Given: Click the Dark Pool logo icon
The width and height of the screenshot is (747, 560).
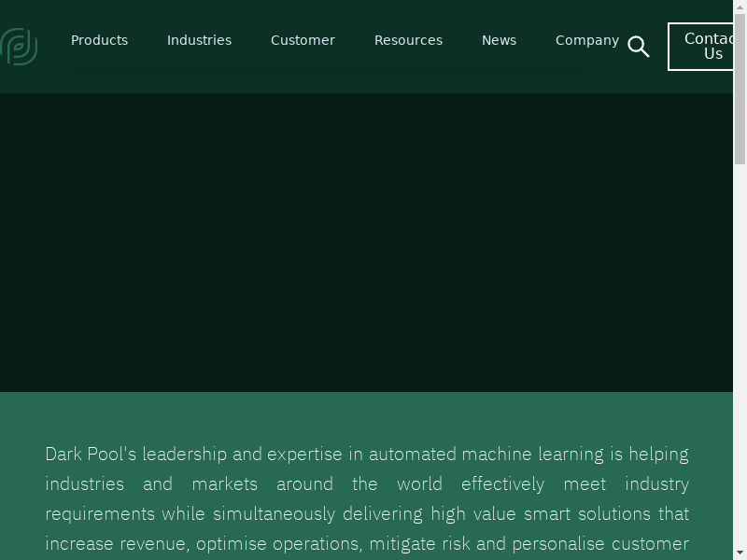Looking at the screenshot, I should pyautogui.click(x=19, y=47).
